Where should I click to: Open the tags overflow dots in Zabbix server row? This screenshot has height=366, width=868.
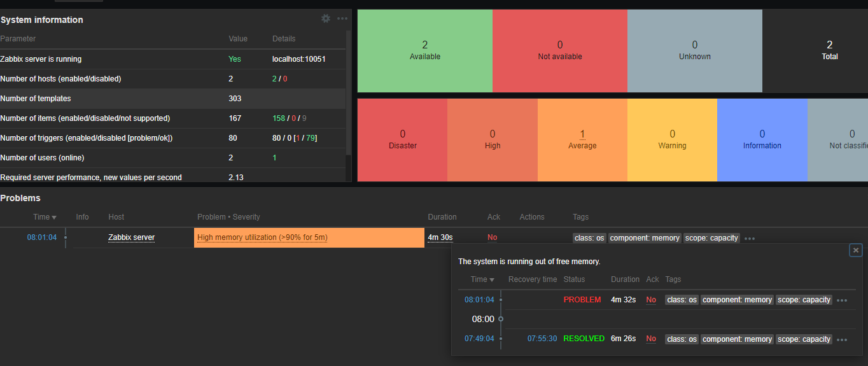[750, 239]
